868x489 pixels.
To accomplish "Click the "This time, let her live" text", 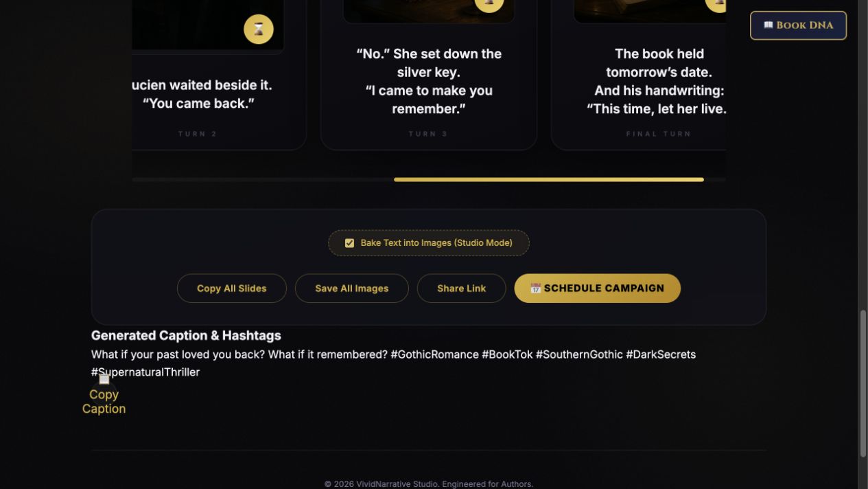I will click(657, 109).
